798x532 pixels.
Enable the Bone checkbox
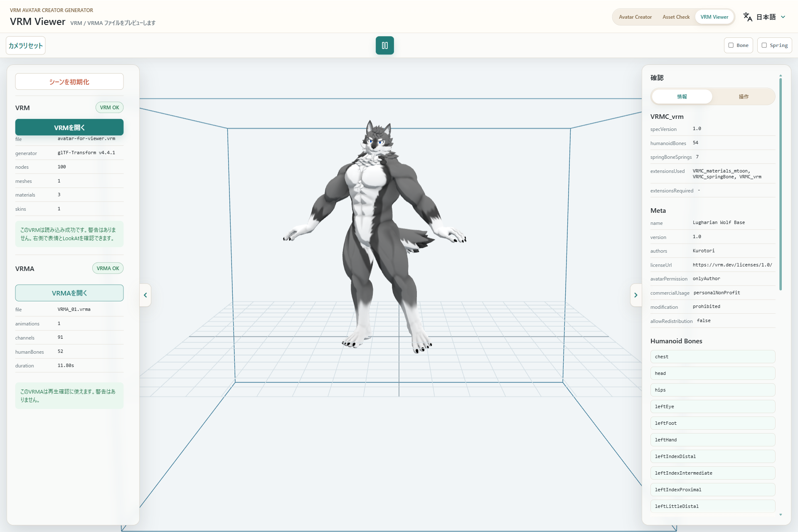[731, 45]
